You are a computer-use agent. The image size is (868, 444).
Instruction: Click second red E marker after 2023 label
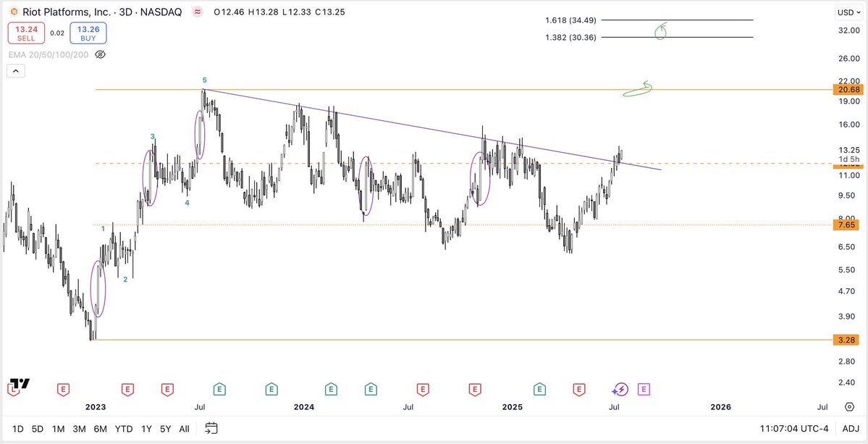click(x=167, y=390)
